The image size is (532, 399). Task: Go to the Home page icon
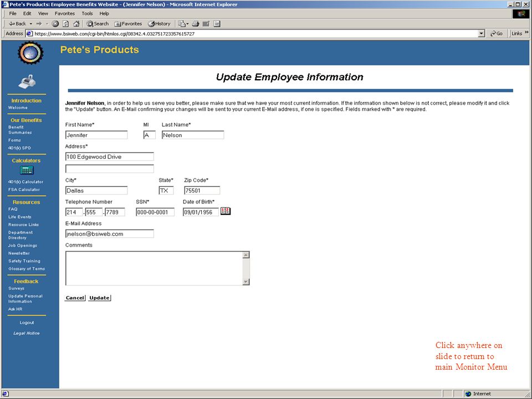coord(76,24)
